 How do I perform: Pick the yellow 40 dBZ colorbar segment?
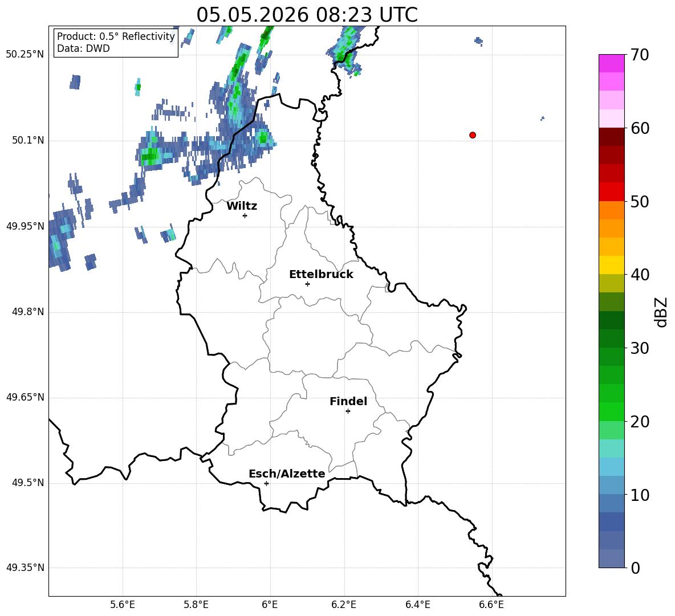pyautogui.click(x=611, y=265)
